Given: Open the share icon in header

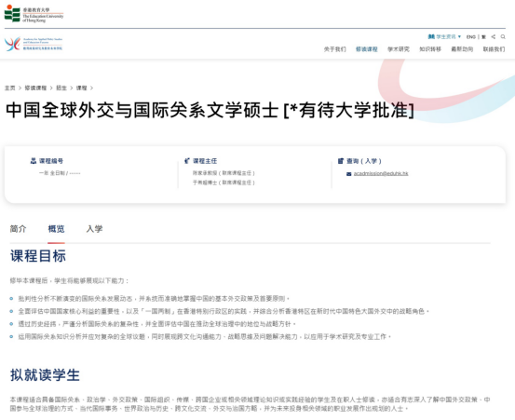Looking at the screenshot, I should 494,36.
